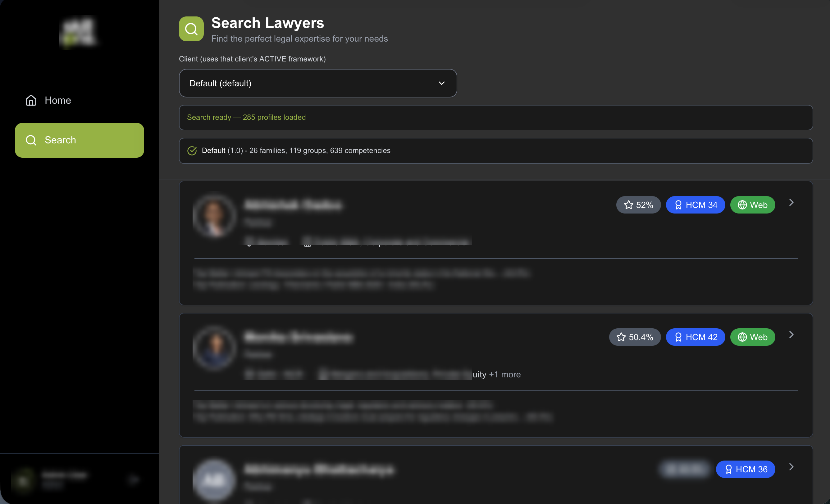Click the 52% match score badge
The image size is (830, 504).
(x=638, y=205)
